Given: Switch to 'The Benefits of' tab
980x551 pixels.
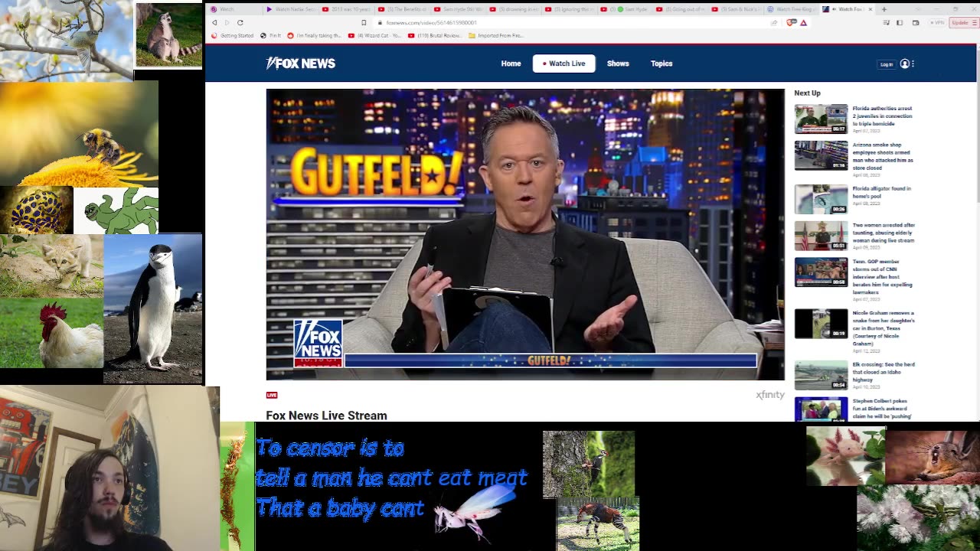Looking at the screenshot, I should 403,9.
